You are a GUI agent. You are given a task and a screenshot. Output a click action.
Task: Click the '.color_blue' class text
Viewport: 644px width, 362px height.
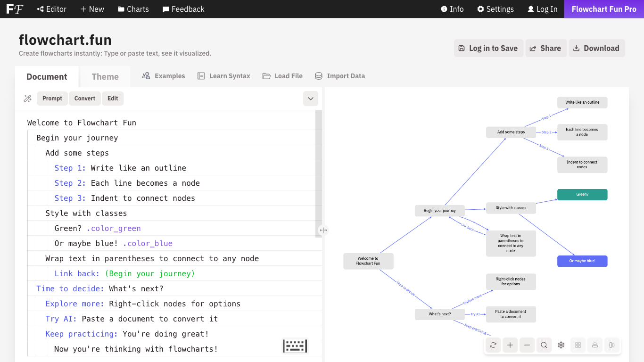click(148, 243)
